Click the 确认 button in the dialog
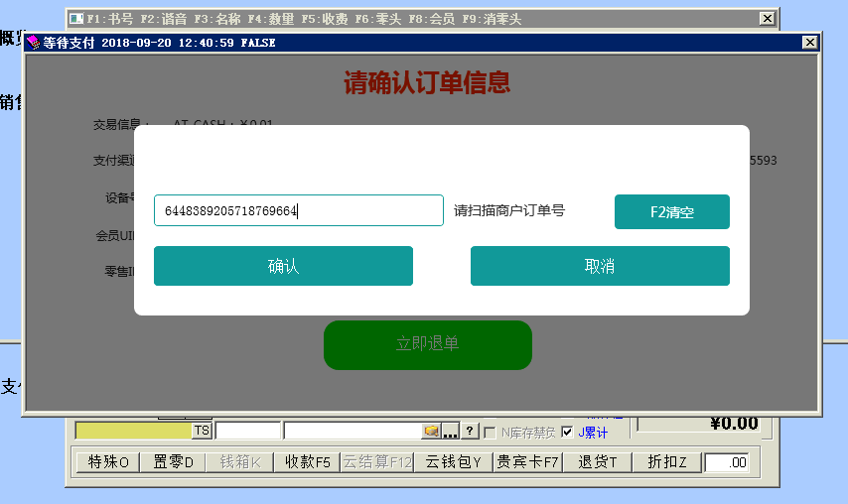The width and height of the screenshot is (848, 504). [x=283, y=266]
